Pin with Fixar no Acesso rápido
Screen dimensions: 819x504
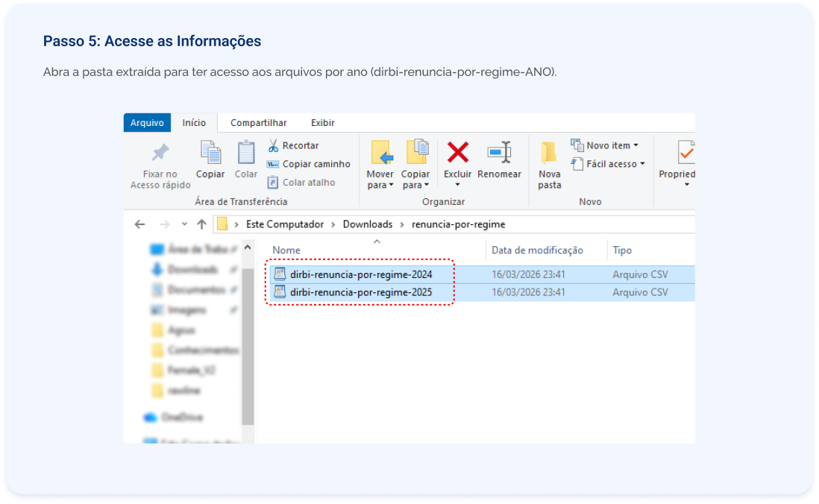pyautogui.click(x=160, y=154)
